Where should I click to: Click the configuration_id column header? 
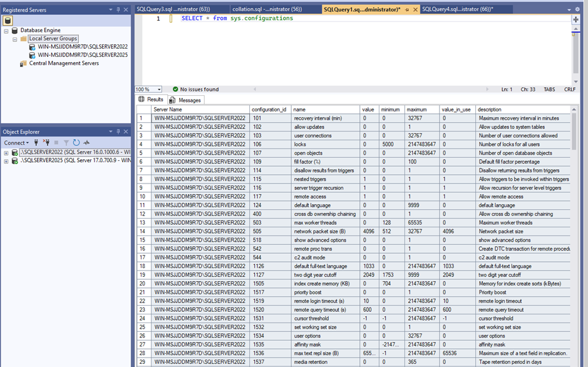271,110
